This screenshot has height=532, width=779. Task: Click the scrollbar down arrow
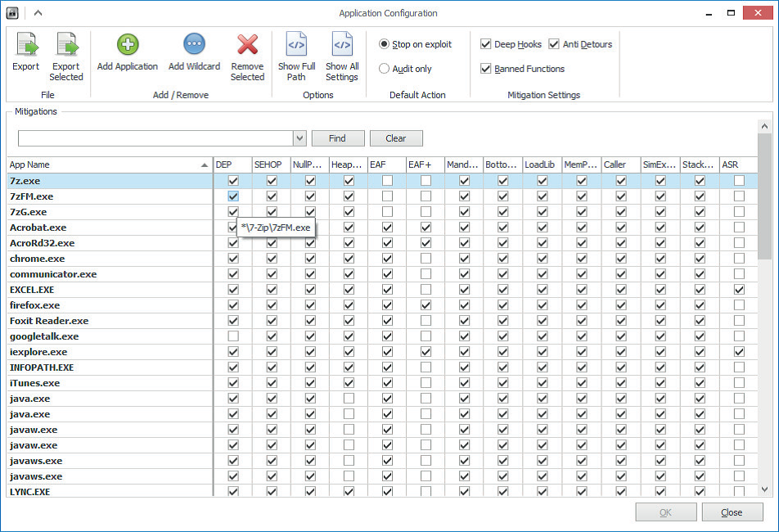tap(764, 489)
